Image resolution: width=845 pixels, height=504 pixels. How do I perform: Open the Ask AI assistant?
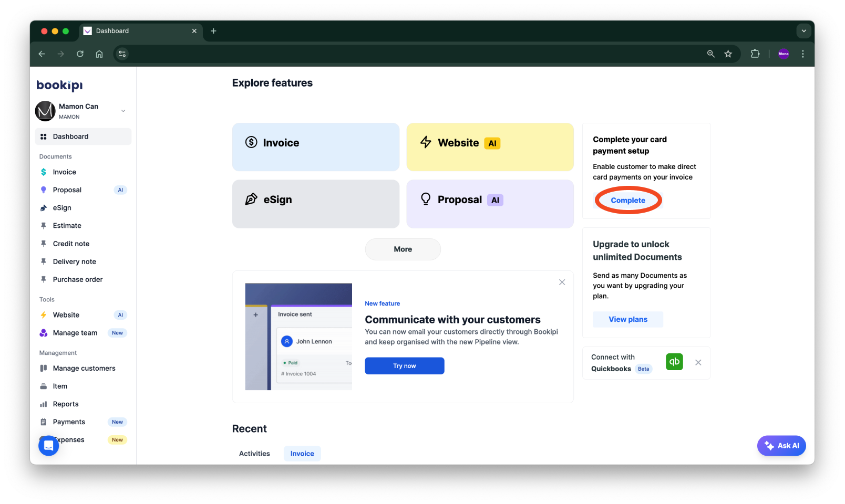pyautogui.click(x=781, y=445)
